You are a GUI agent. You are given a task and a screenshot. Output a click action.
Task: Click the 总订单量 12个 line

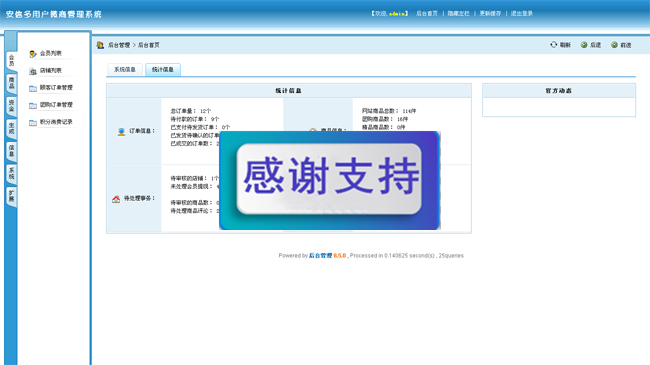point(191,111)
